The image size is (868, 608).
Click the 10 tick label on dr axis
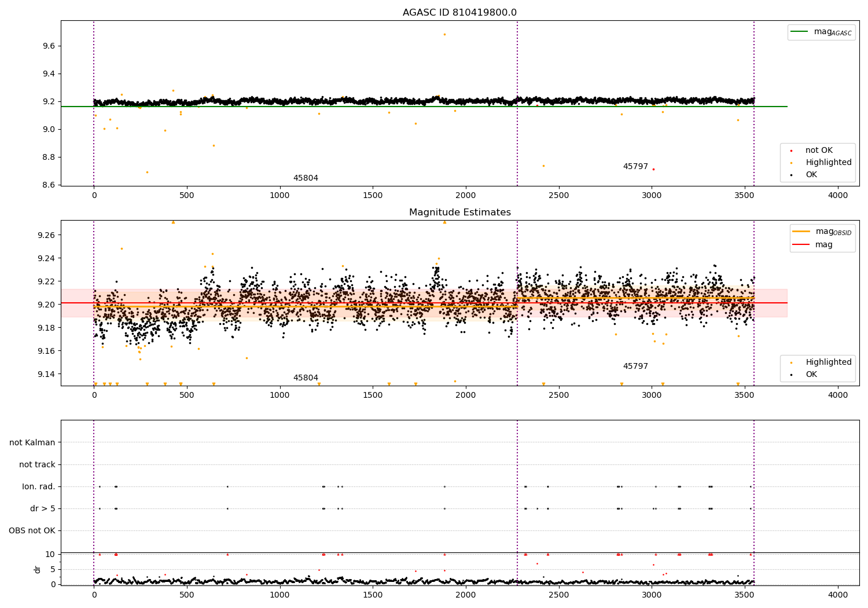(x=50, y=555)
